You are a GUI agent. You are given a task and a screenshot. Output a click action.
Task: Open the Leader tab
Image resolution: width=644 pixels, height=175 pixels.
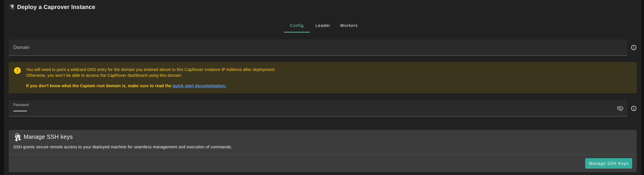[323, 25]
